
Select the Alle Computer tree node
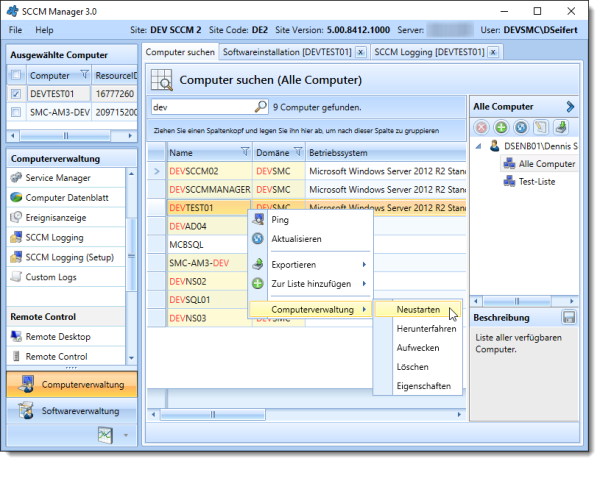[x=540, y=164]
